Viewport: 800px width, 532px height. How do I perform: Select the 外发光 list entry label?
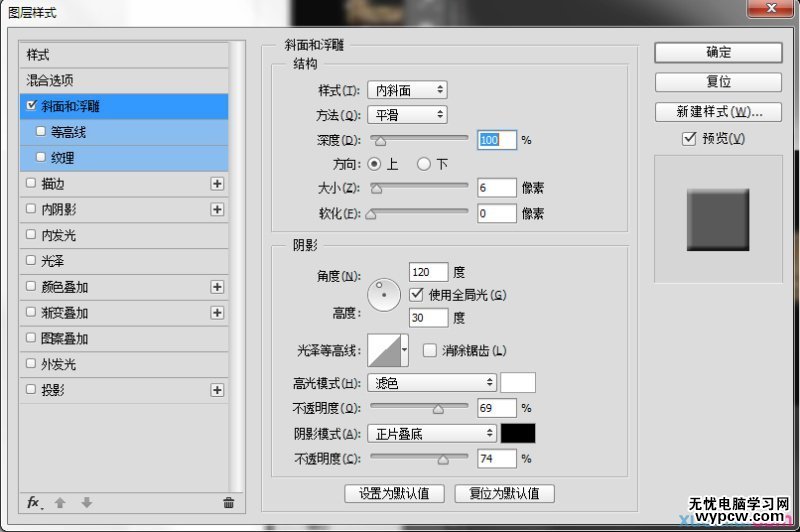[59, 364]
